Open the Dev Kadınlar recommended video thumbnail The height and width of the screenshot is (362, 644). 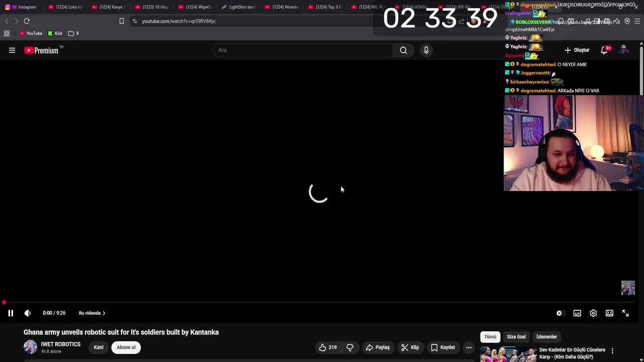(x=508, y=354)
